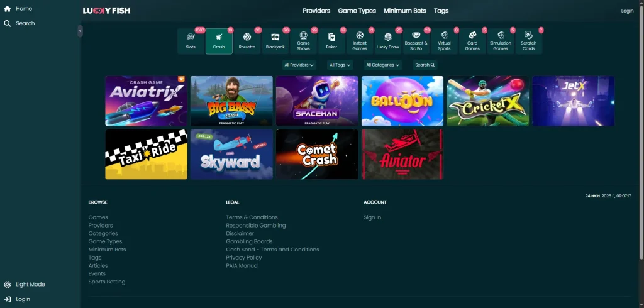Open the Game Types menu
Screen dimensions: 644x308
point(357,11)
